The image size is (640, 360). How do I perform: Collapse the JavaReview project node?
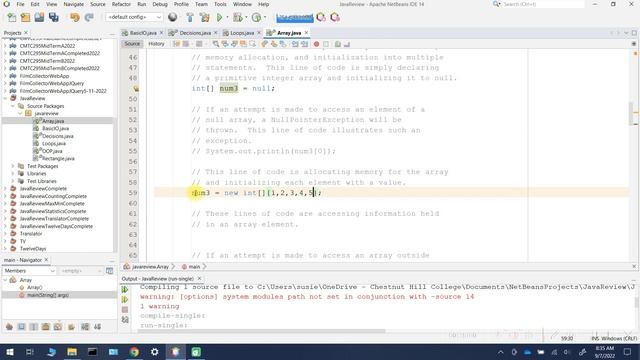[x=5, y=98]
